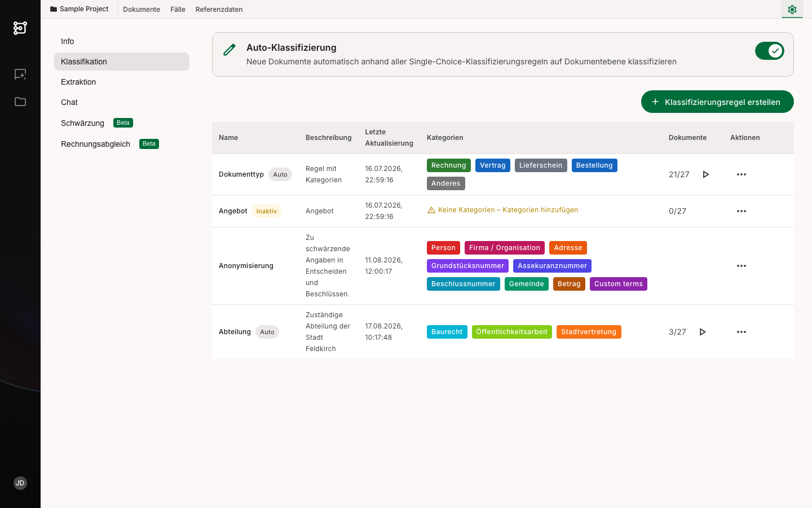
Task: Click the Bestellung category tag
Action: pyautogui.click(x=594, y=165)
